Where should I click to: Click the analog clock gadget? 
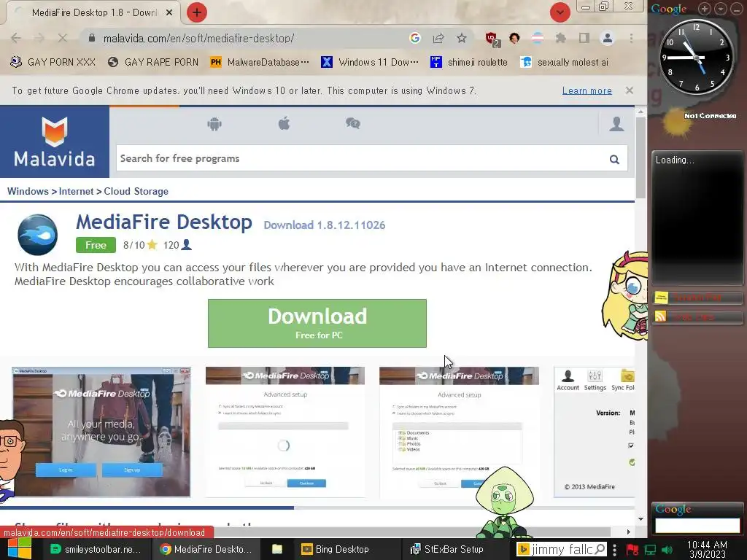696,57
